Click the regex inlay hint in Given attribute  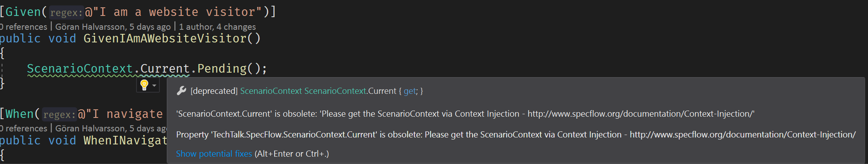(66, 13)
